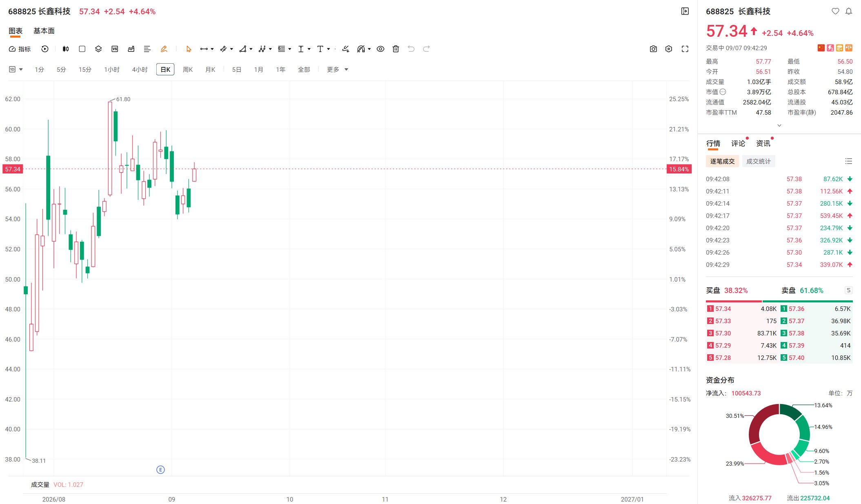
Task: Open the 指标 indicators panel
Action: [20, 49]
